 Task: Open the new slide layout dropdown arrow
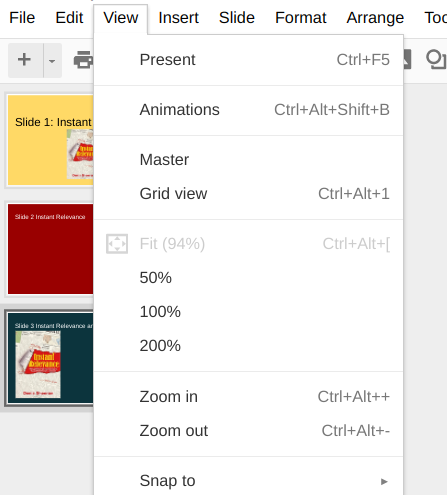(x=52, y=60)
